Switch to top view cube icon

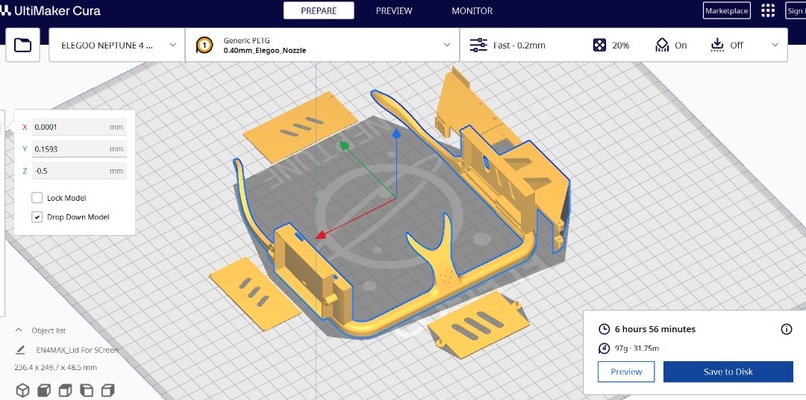tap(65, 390)
